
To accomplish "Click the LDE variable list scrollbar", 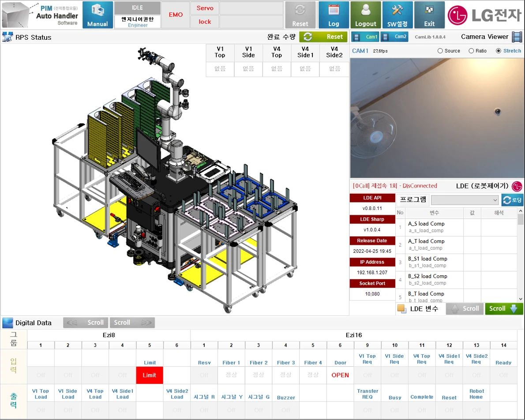I will (x=520, y=255).
